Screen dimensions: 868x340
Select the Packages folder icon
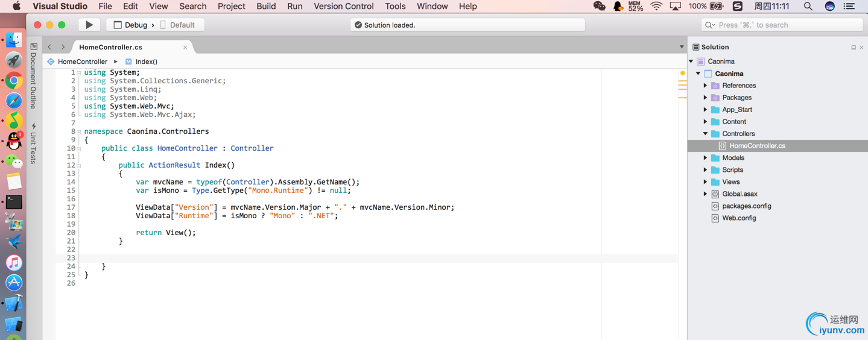tap(715, 98)
